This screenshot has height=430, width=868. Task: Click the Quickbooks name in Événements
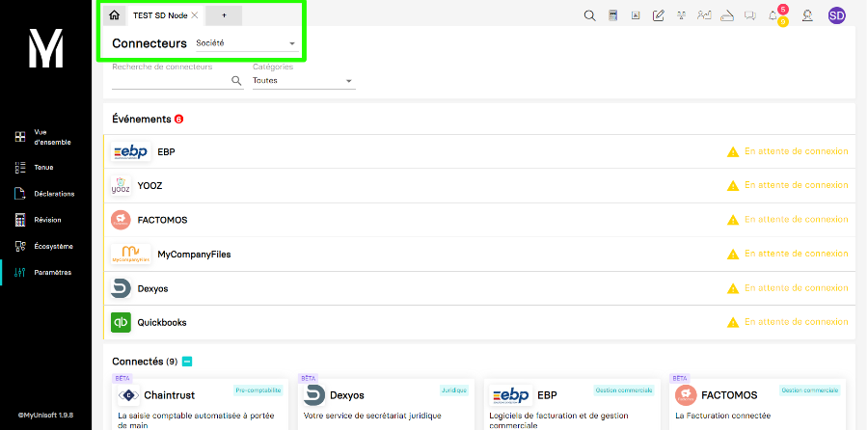pos(162,323)
